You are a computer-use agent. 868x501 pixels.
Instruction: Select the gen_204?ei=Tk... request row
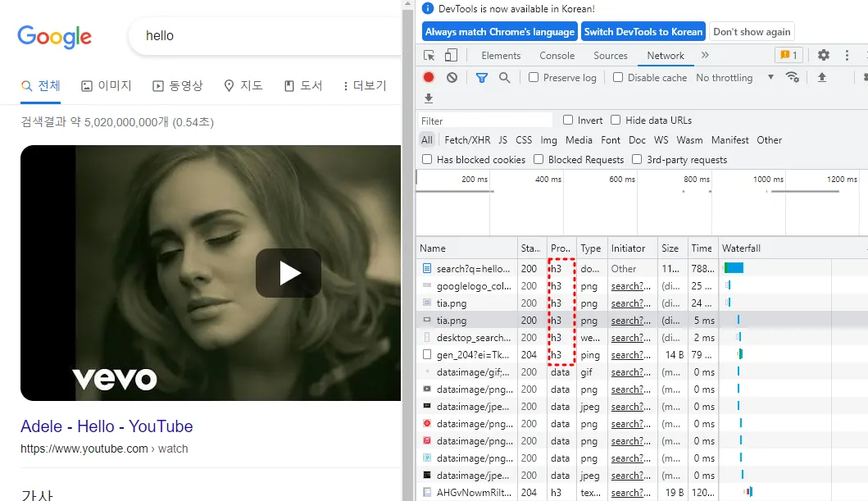tap(642, 354)
